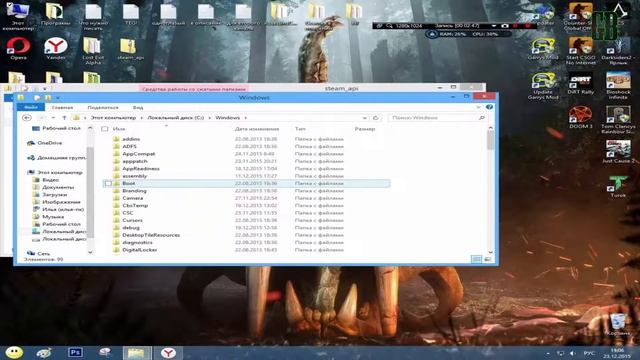Click Этот компьютер breadcrumb segment

coord(113,118)
